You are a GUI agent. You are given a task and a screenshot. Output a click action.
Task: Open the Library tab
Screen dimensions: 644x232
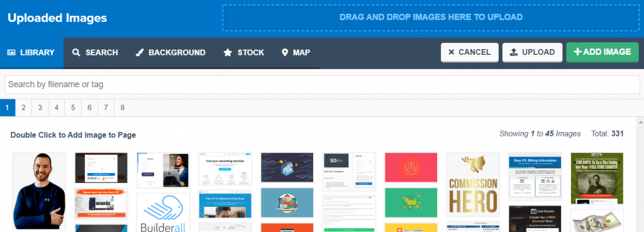tap(31, 53)
